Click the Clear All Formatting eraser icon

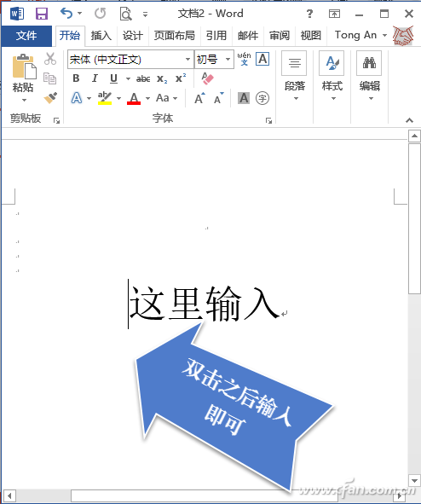tap(207, 78)
